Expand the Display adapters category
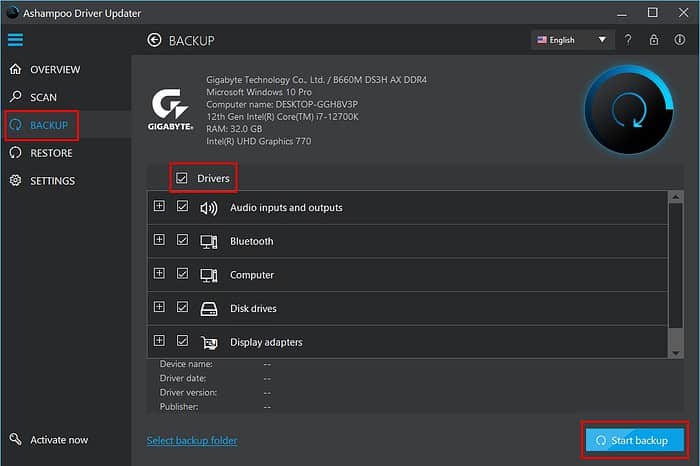 pyautogui.click(x=159, y=340)
